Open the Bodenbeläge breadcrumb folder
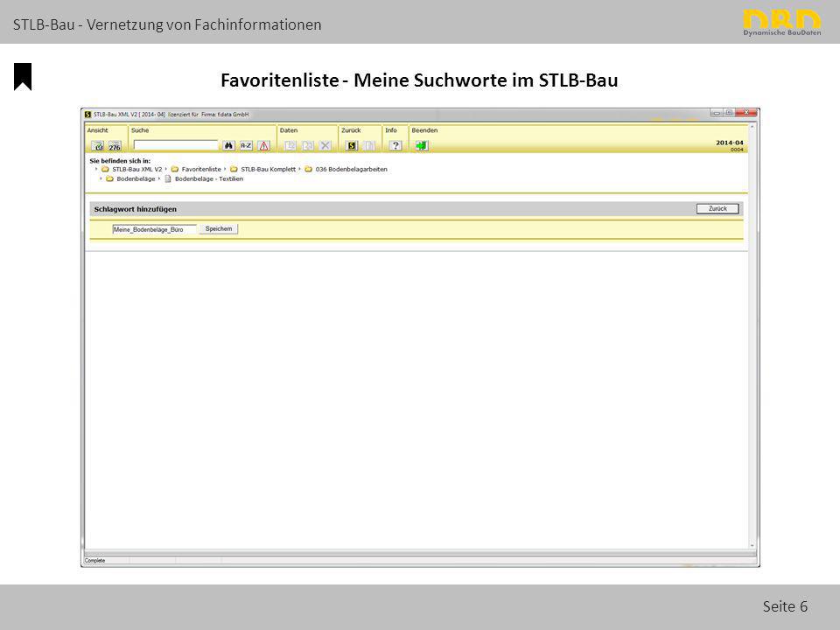Image resolution: width=840 pixels, height=630 pixels. [x=130, y=178]
